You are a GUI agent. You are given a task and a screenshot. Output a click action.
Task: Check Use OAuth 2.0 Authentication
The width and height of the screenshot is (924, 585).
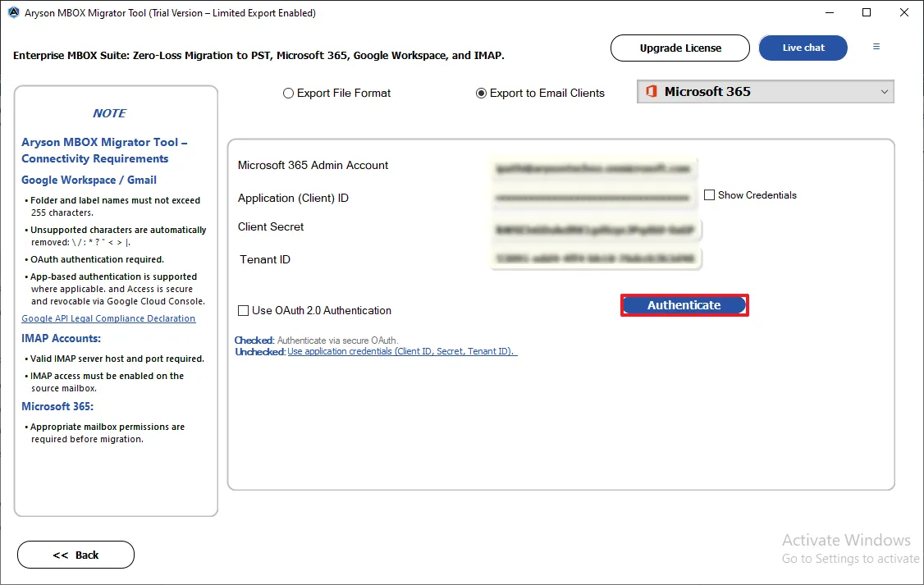[x=243, y=310]
